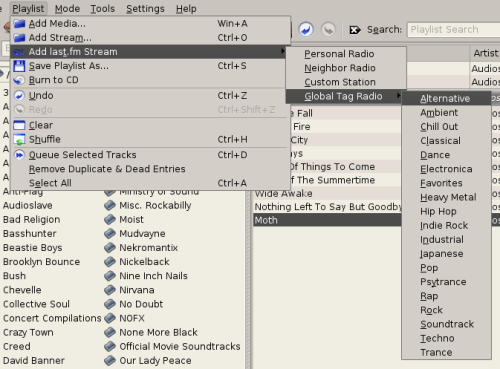Pick the Alternative tag radio
Screen dimensions: 500x369
point(446,99)
